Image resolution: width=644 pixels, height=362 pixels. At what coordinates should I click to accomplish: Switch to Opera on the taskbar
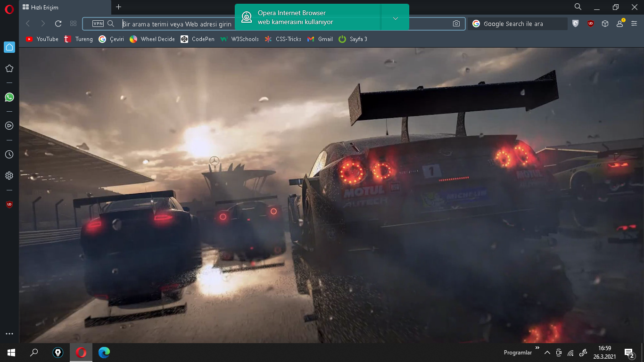(x=81, y=353)
